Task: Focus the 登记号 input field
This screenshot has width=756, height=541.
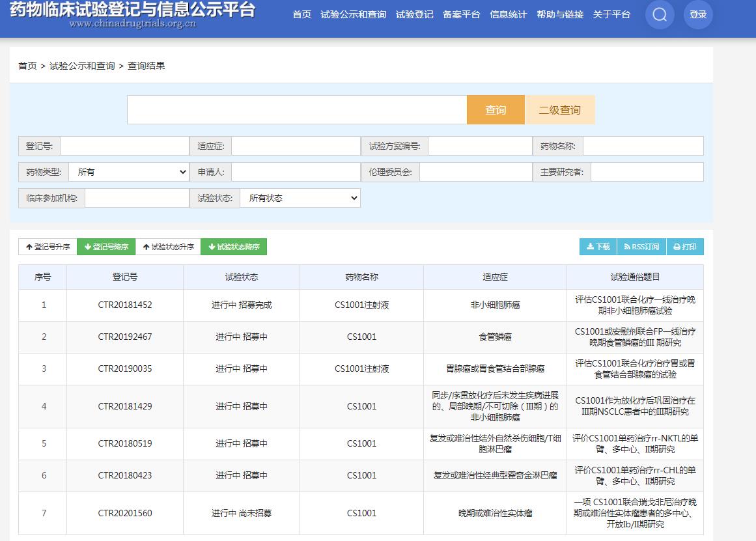Action: pyautogui.click(x=124, y=146)
